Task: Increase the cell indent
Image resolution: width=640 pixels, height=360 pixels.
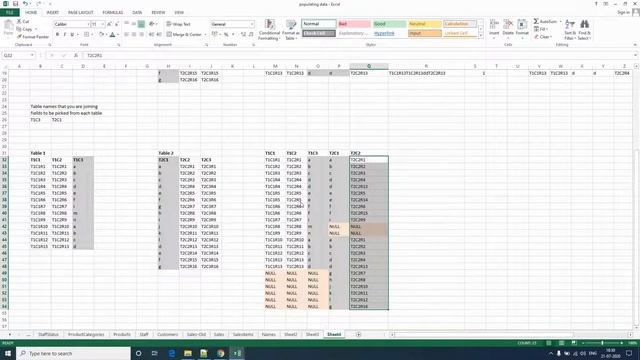Action: pyautogui.click(x=159, y=35)
